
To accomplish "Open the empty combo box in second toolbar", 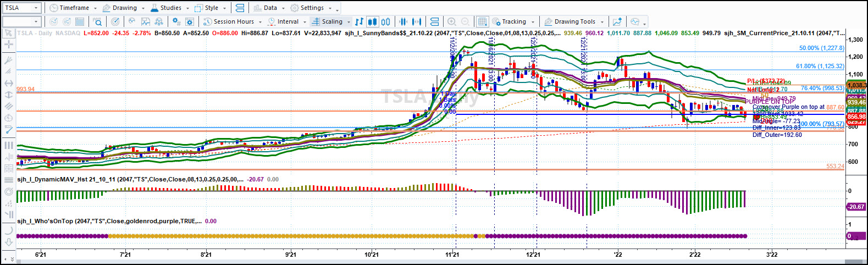I will 22,21.
